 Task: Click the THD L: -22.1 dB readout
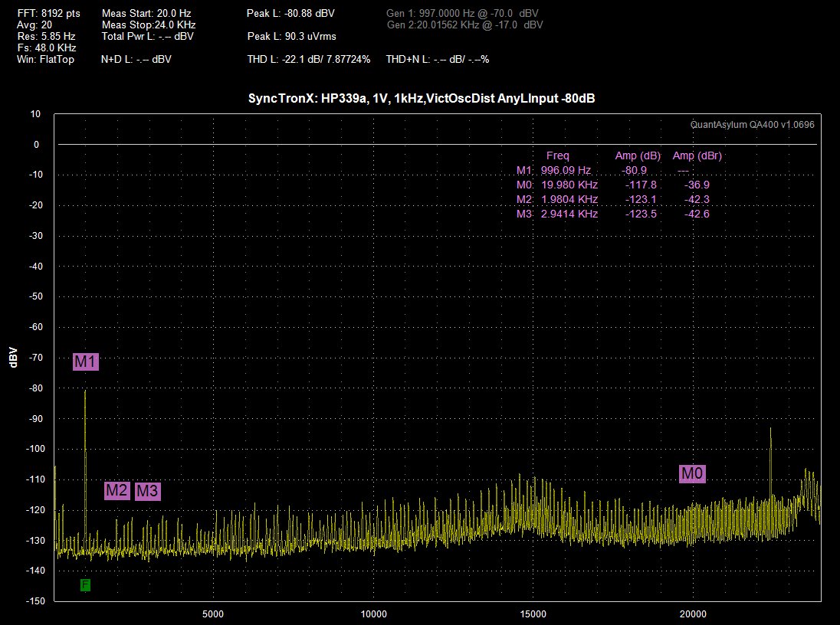(x=309, y=60)
